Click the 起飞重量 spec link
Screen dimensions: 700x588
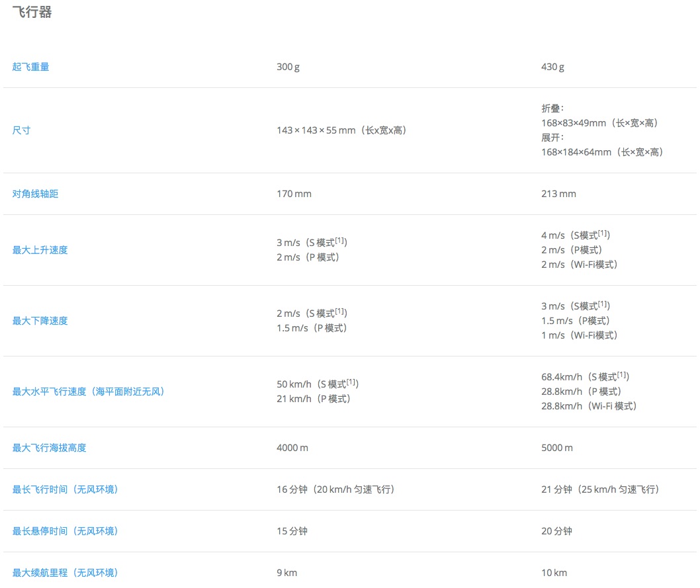pyautogui.click(x=30, y=67)
